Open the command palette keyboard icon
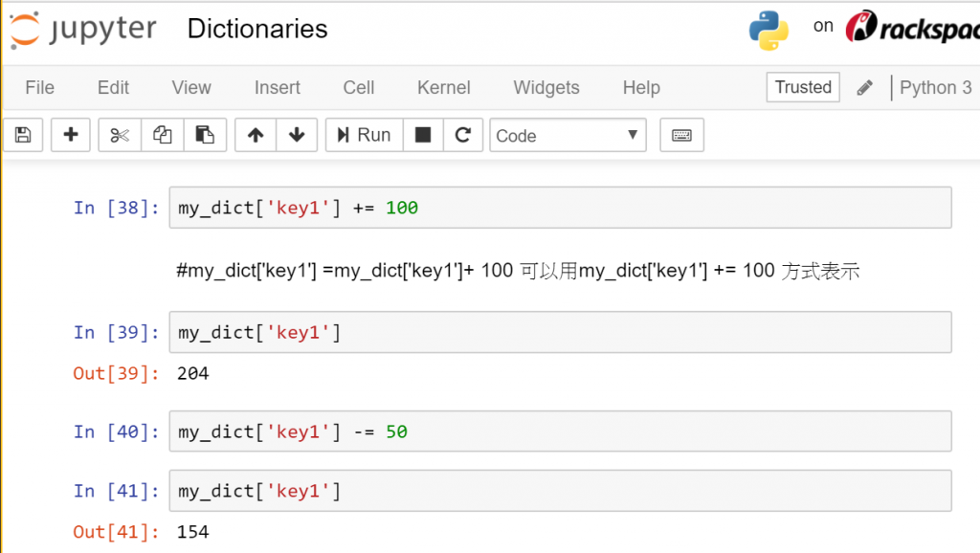980x553 pixels. click(681, 136)
